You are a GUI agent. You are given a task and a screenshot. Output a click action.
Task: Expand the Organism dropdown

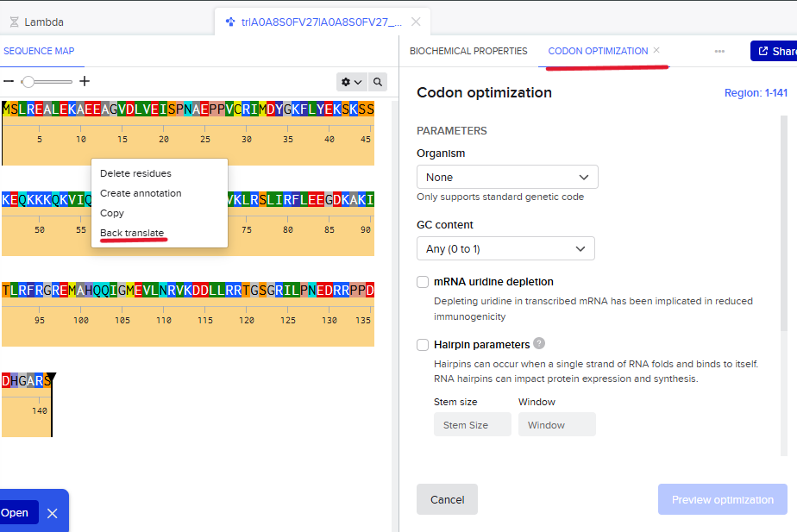tap(507, 177)
